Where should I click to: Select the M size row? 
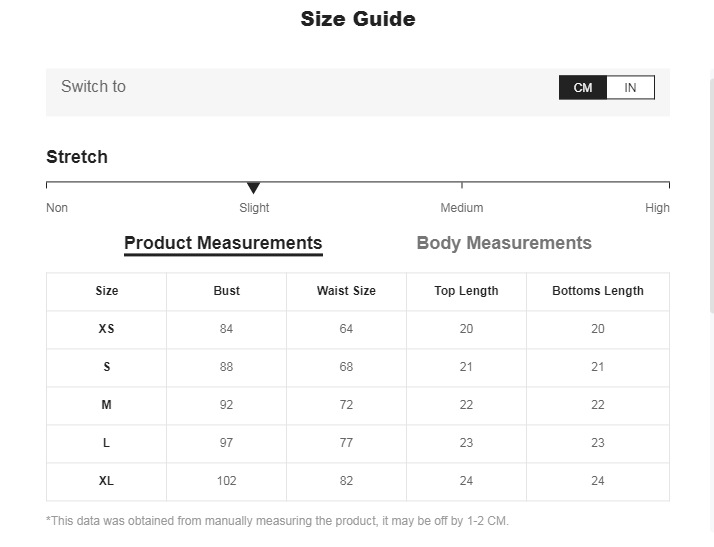coord(107,405)
